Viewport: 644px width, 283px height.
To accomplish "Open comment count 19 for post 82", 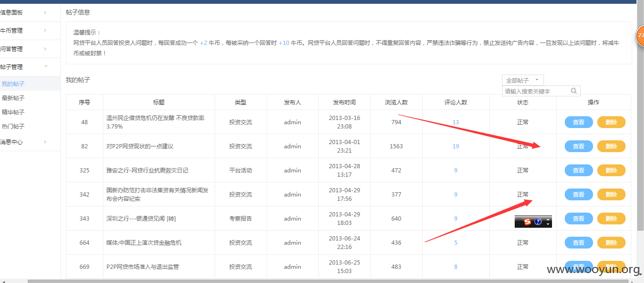I will 456,146.
